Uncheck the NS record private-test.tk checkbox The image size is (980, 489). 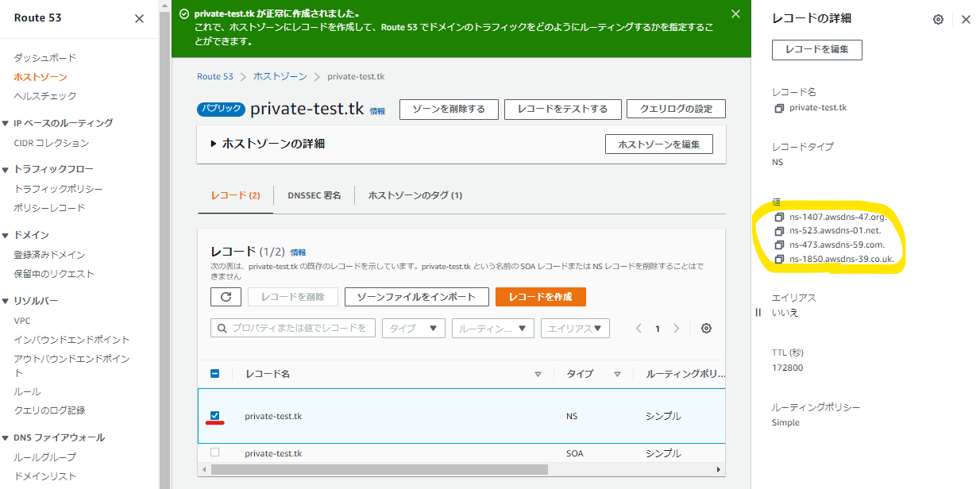pyautogui.click(x=214, y=415)
